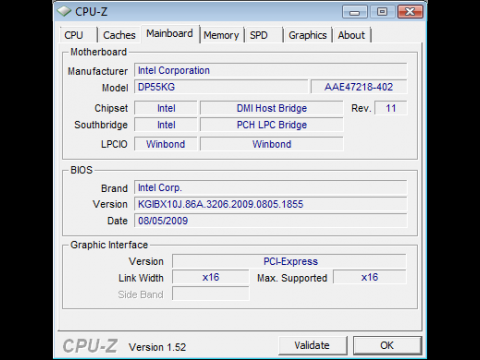Click the Max. Supported x16 value

coord(370,277)
